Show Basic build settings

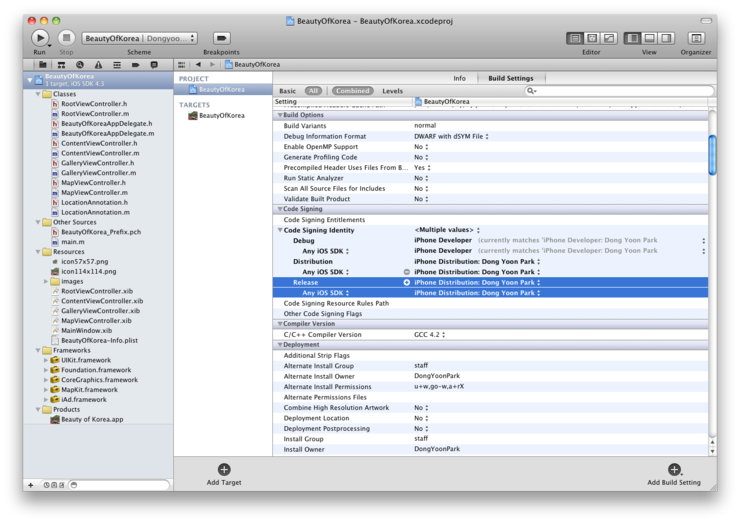click(287, 91)
